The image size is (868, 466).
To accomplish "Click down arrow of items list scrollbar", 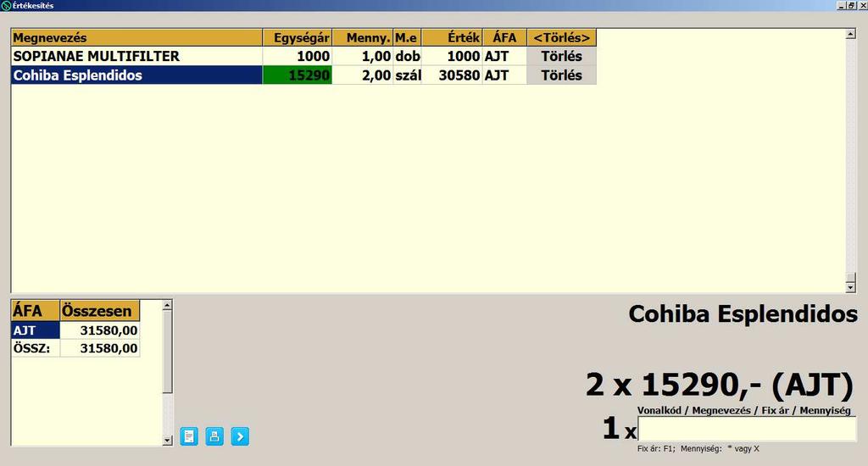I will pos(851,286).
